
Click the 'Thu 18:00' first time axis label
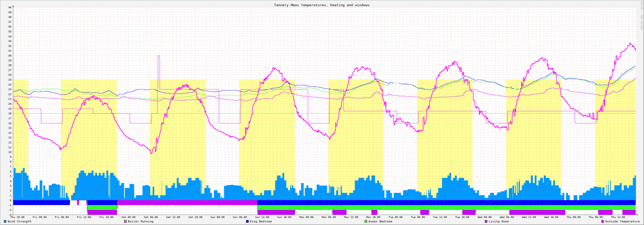click(x=17, y=217)
